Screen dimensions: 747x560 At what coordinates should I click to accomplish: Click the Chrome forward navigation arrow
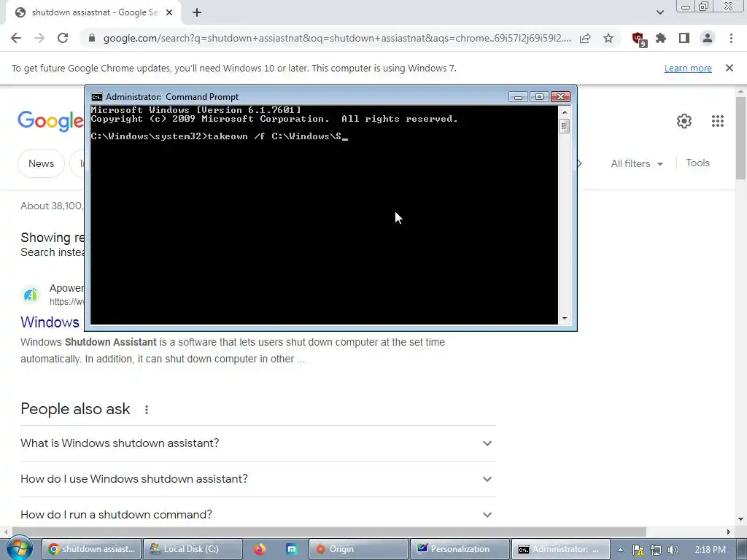click(39, 38)
